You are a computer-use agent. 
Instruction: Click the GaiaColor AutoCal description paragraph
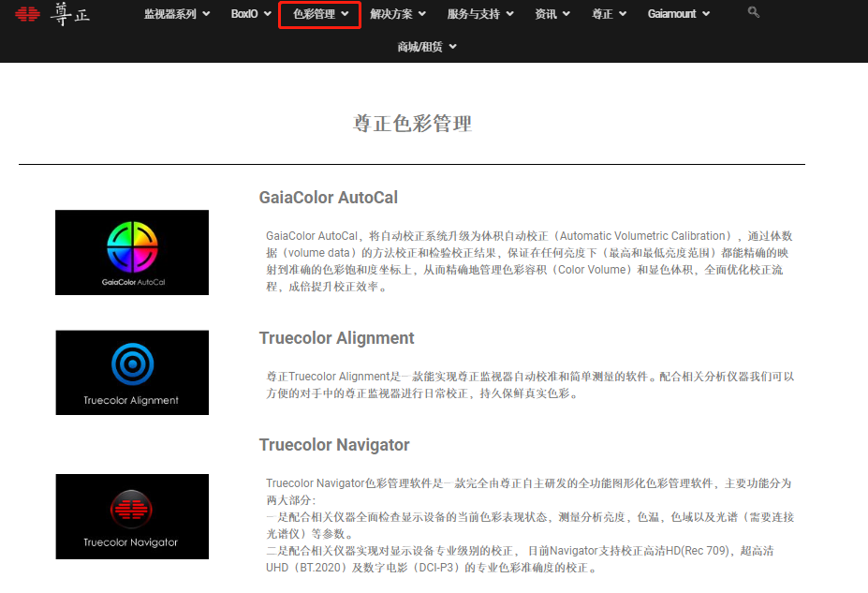coord(529,261)
